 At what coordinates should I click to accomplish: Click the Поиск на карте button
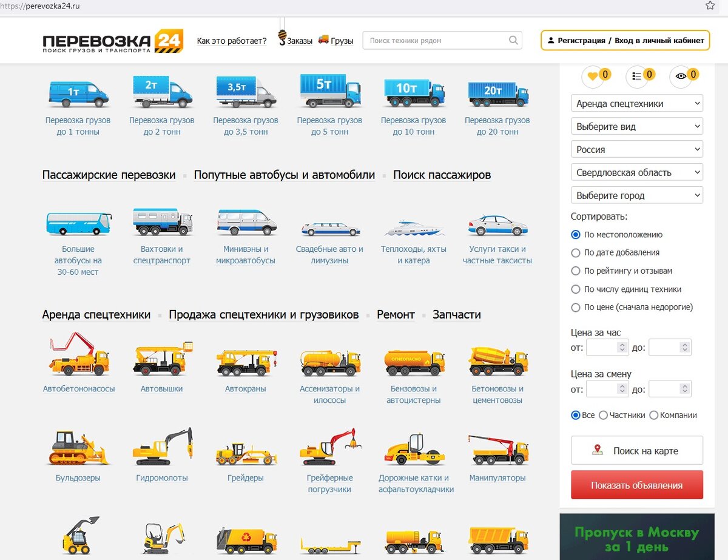coord(637,450)
